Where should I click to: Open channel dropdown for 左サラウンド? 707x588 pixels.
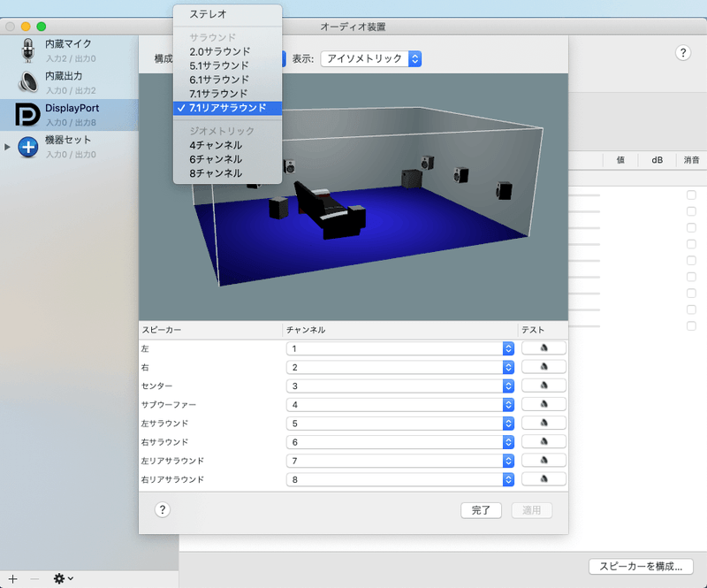click(400, 424)
